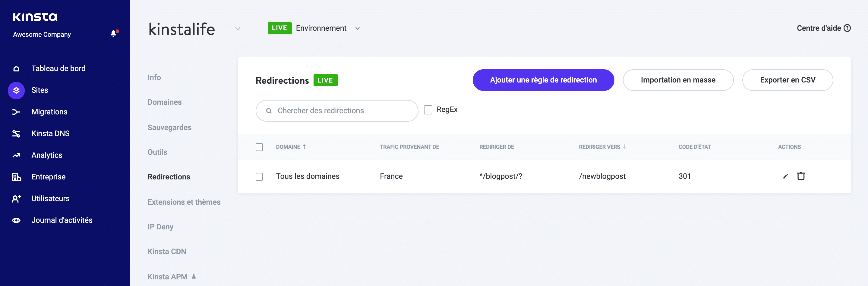Switch to the Outils tab
The image size is (868, 286).
pos(157,152)
